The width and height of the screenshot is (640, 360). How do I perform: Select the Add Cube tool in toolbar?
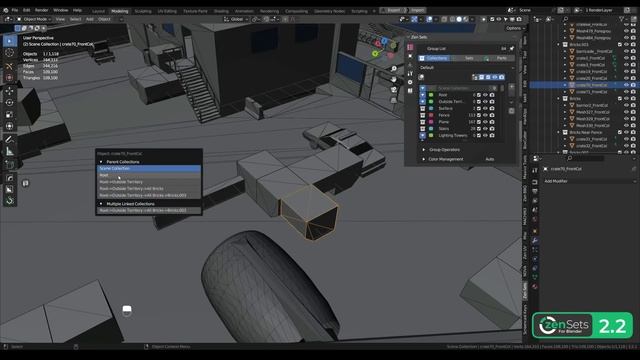coord(9,165)
